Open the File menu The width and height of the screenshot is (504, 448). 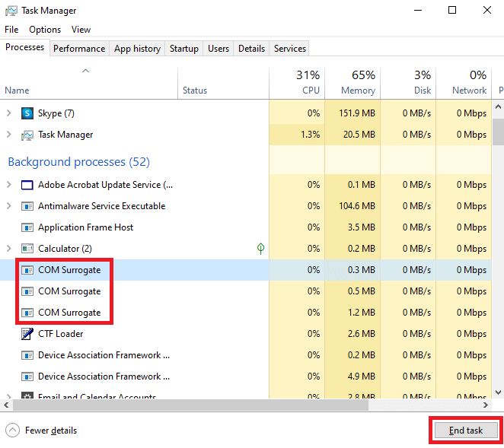coord(11,30)
